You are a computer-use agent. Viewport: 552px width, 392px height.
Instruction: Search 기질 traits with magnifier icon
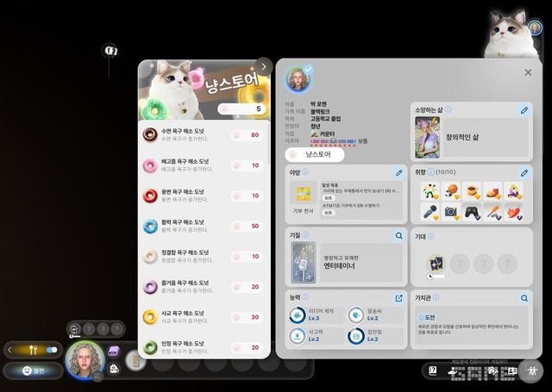pyautogui.click(x=398, y=234)
